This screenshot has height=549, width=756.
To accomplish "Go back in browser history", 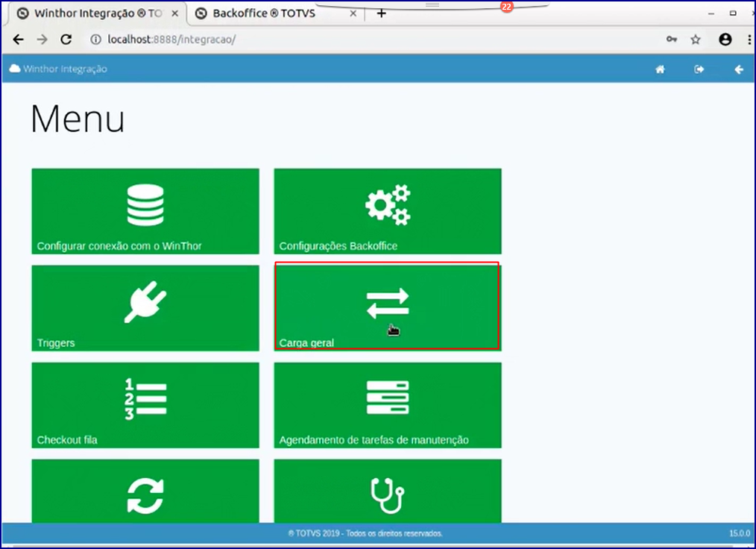I will point(19,40).
